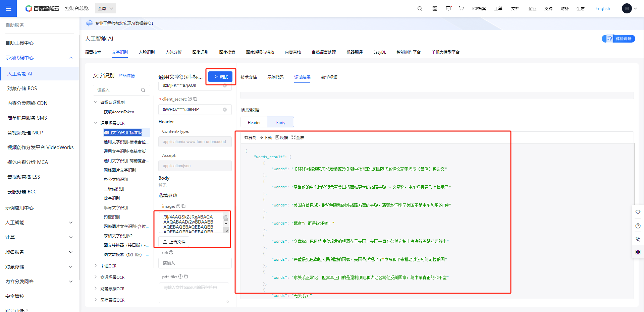Click help icon next to pdf_file parameter
Image resolution: width=644 pixels, height=312 pixels.
click(x=180, y=276)
